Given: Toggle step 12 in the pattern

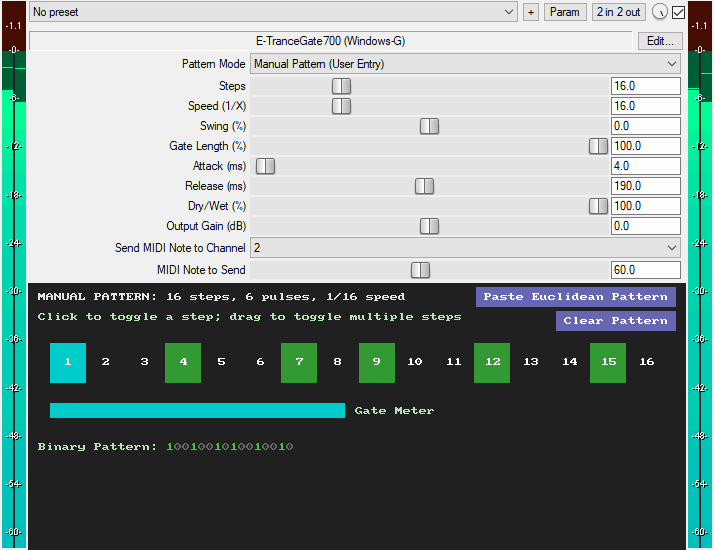Looking at the screenshot, I should (492, 363).
